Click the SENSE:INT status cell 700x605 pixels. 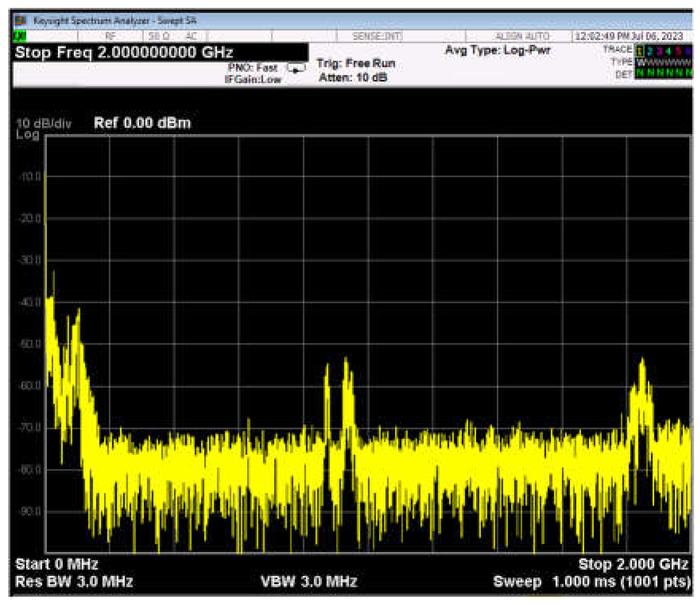pyautogui.click(x=377, y=37)
